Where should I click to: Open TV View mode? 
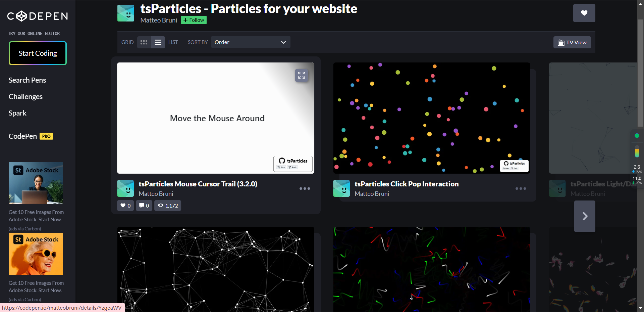[572, 43]
